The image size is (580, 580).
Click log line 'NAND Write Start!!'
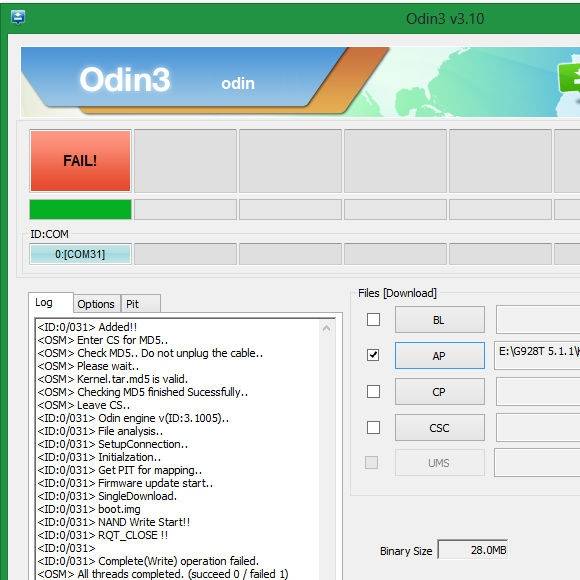tap(114, 522)
